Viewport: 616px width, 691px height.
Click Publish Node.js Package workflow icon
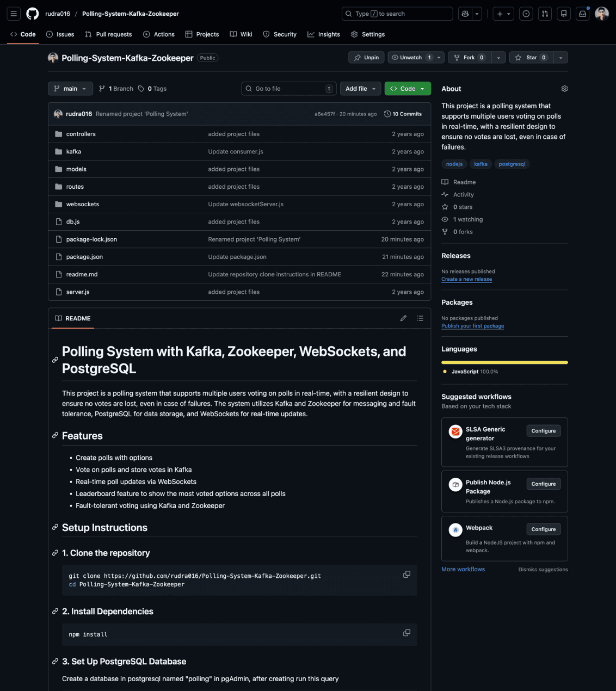(455, 485)
